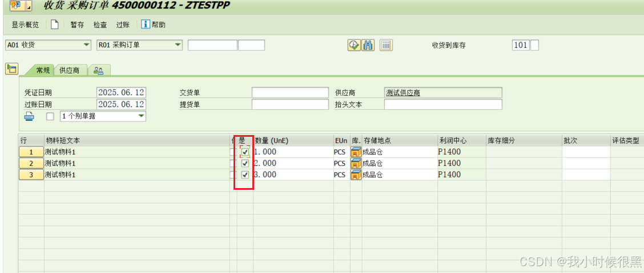This screenshot has height=273, width=644.
Task: Switch to the 供应商 tab
Action: [70, 71]
